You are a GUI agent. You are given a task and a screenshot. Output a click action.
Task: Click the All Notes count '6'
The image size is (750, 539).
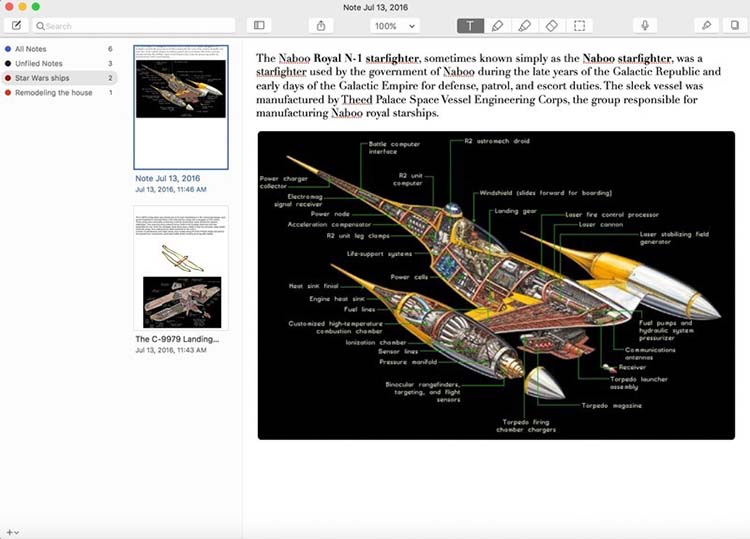(x=110, y=49)
